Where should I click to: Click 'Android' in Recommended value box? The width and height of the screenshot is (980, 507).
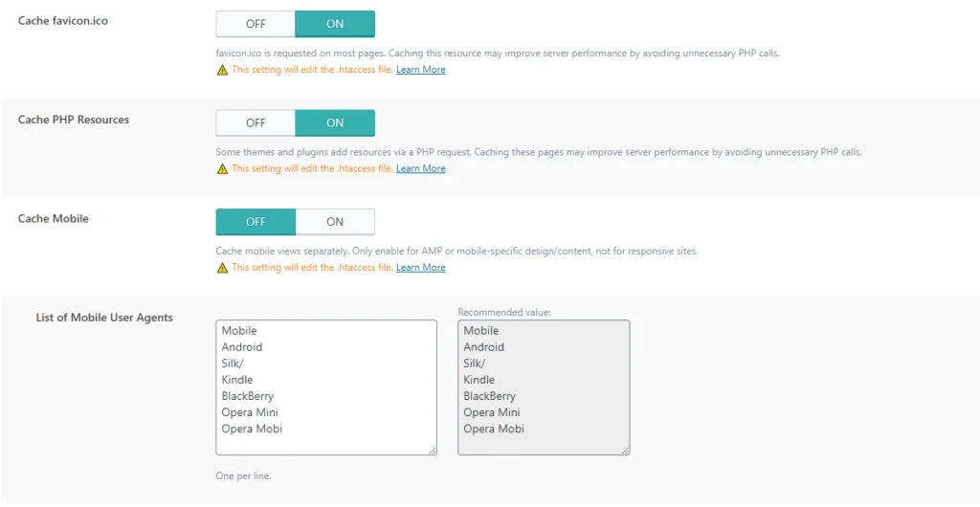[x=483, y=347]
